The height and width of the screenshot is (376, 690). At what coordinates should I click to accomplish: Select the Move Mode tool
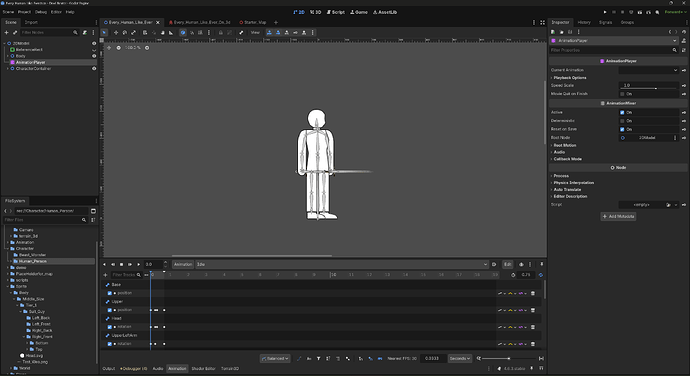(116, 33)
